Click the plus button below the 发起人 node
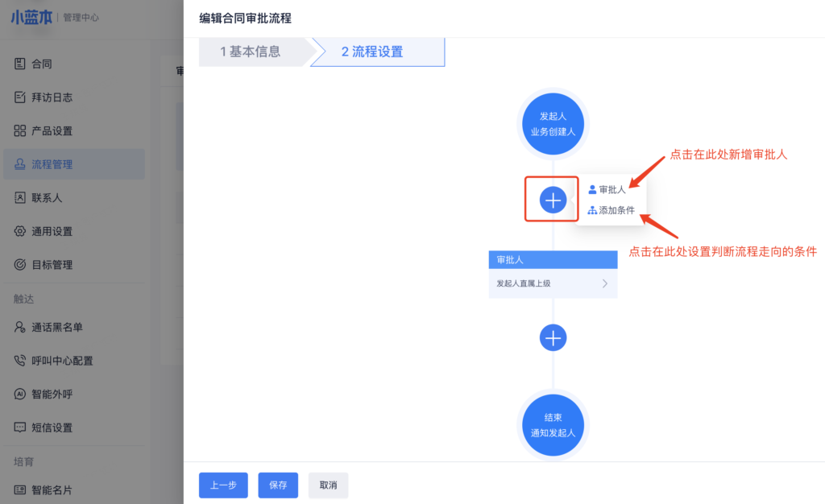Screen dimensions: 825x504 pos(553,199)
